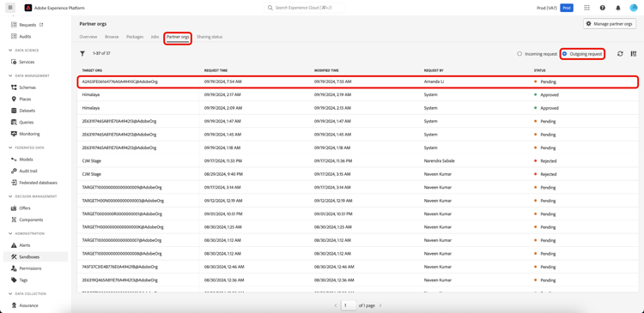Click the 09/19/2024, 2:17 AM request time
The width and height of the screenshot is (644, 313).
[x=222, y=95]
